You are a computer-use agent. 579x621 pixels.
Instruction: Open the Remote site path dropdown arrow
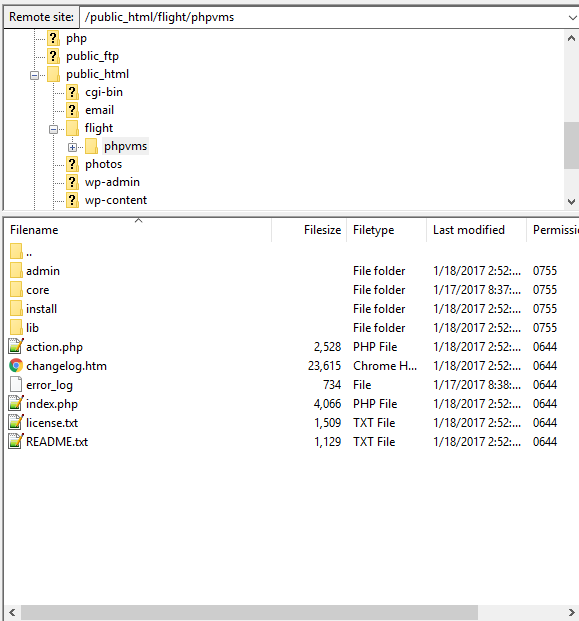[572, 17]
